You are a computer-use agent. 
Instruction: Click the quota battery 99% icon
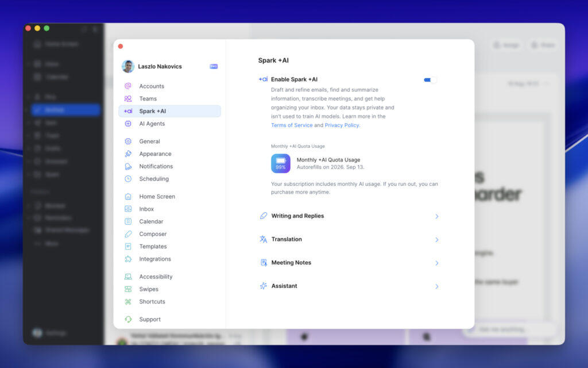(x=280, y=163)
